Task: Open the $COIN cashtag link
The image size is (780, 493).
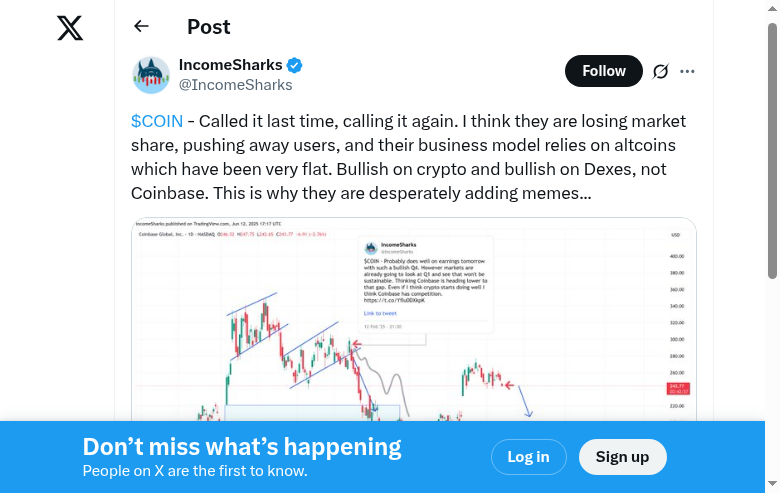Action: pos(157,121)
